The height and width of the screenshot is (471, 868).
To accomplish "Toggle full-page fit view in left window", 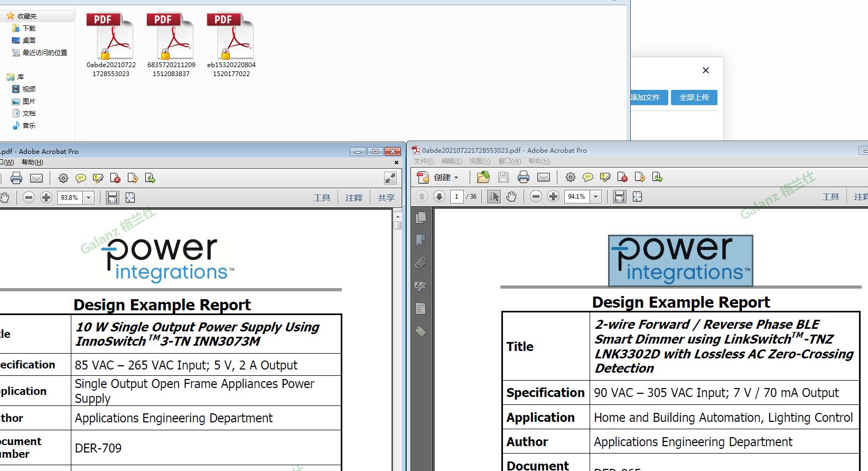I will click(130, 198).
